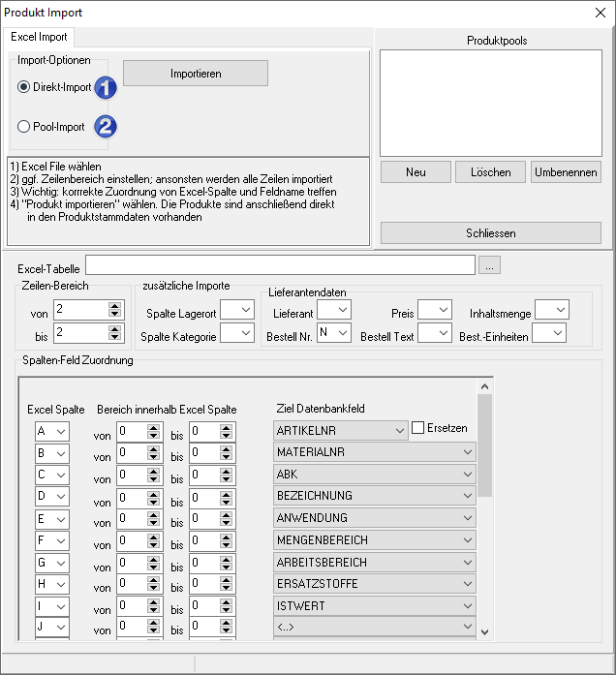This screenshot has height=675, width=616.
Task: Open the ARBEITSBEREICH target field dropdown
Action: click(x=375, y=563)
